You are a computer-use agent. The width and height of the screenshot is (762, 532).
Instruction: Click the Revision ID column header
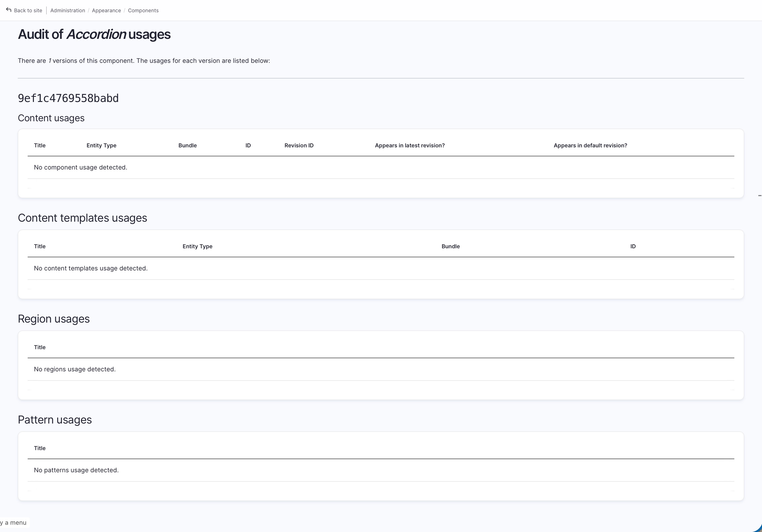[299, 146]
